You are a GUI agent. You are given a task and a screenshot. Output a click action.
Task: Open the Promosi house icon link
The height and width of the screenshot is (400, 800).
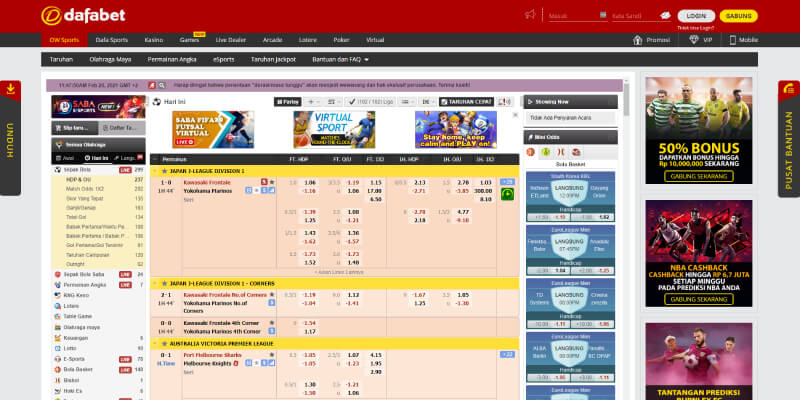(637, 40)
